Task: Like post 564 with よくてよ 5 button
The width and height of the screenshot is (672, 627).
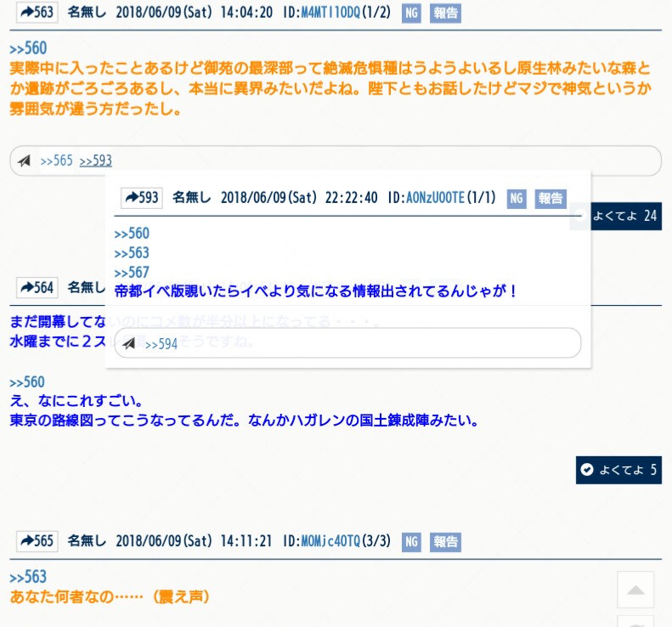Action: (618, 470)
